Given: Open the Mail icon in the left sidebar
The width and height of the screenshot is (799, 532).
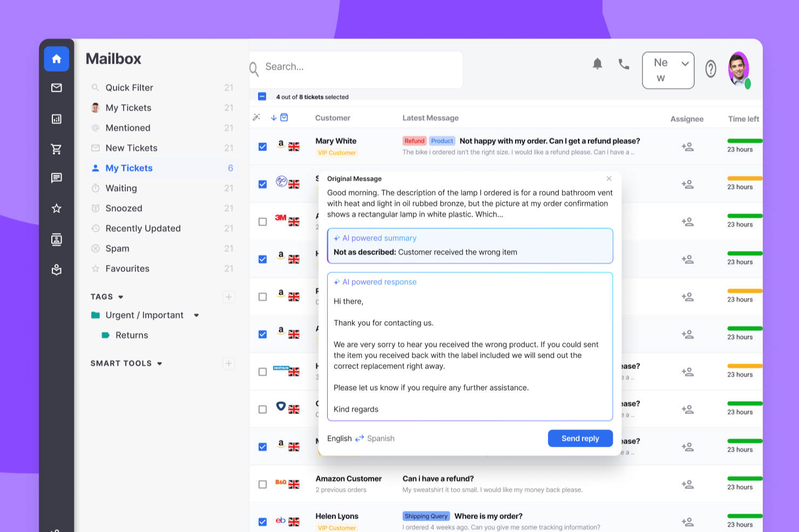Looking at the screenshot, I should coord(56,88).
